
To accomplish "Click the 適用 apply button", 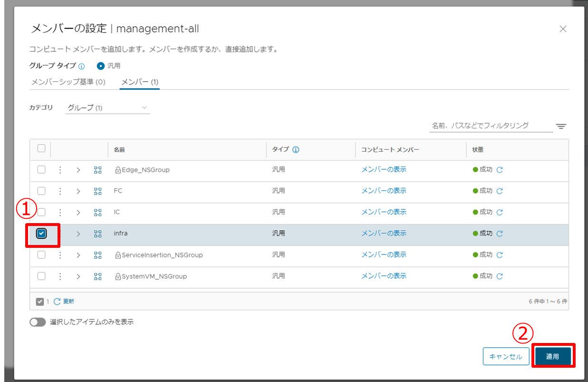I will 552,356.
